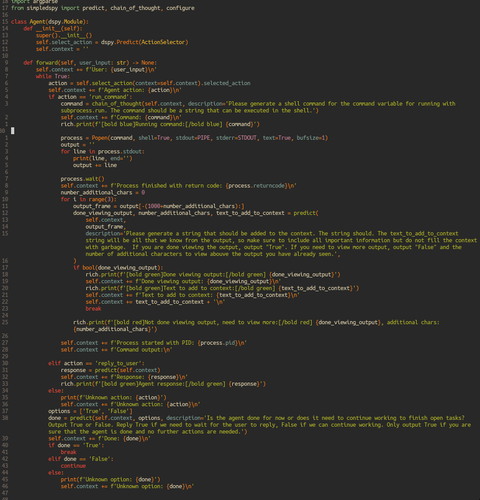Screen dimensions: 480x500
Task: Click the 'stderr=STDOUT' argument
Action: (x=236, y=138)
